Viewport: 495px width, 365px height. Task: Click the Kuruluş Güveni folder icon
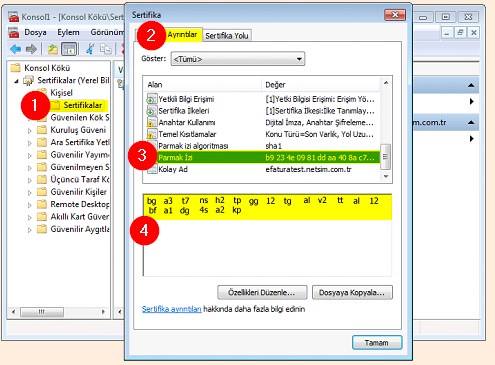pos(42,130)
